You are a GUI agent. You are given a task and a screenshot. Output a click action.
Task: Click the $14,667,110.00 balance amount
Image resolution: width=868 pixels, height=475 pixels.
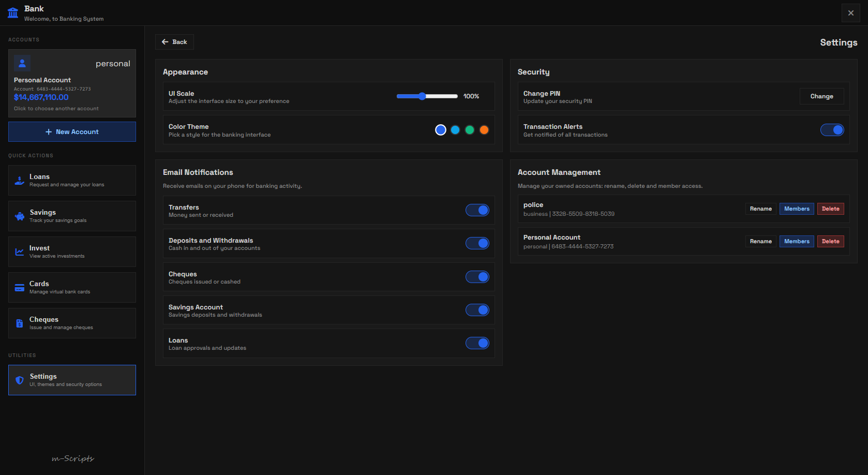(x=41, y=97)
